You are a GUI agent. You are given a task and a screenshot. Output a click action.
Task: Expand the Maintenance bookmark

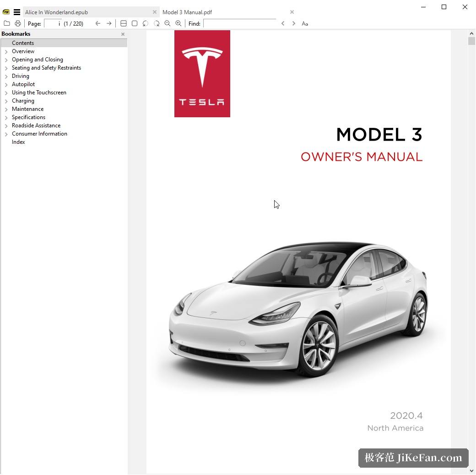pos(6,109)
